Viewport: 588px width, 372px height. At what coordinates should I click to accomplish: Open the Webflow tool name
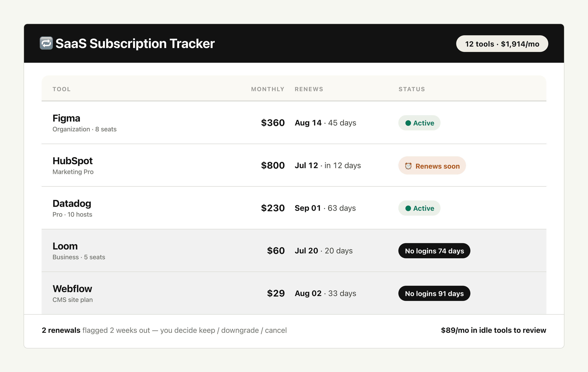pyautogui.click(x=72, y=289)
